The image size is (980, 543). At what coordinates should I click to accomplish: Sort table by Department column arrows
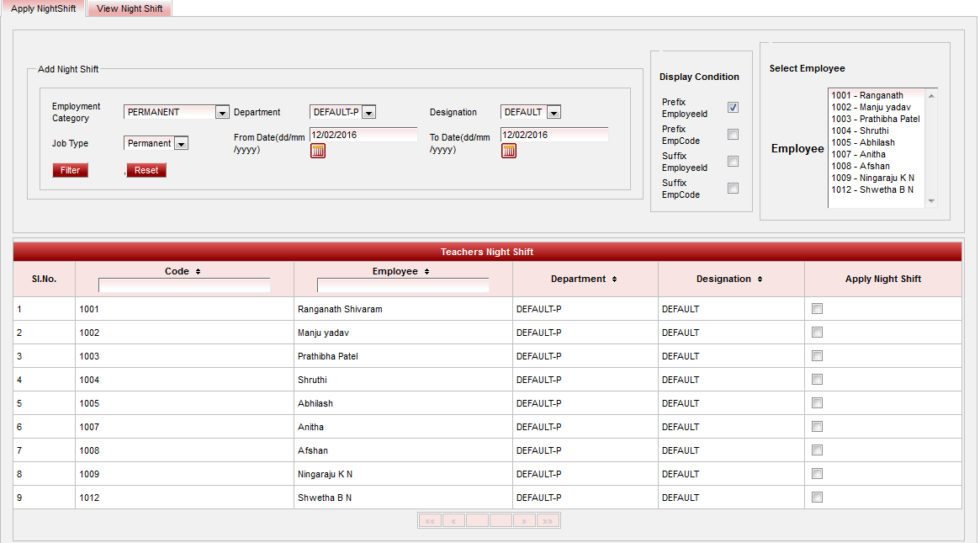click(x=615, y=279)
